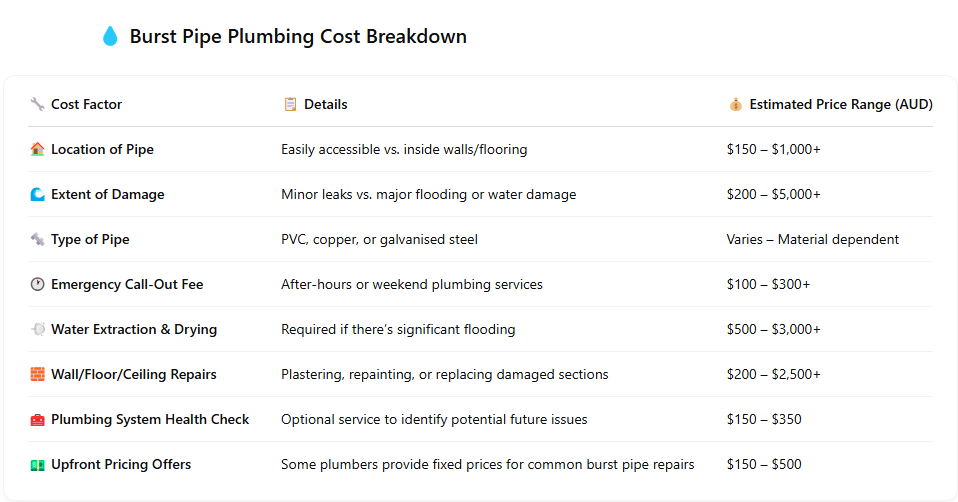Click the money bag icon in the header

coord(736,104)
